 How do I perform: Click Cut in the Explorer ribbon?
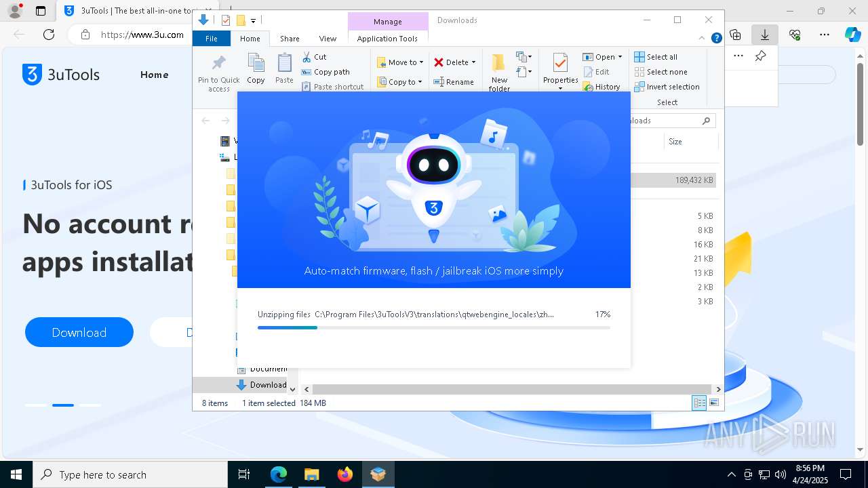point(314,57)
